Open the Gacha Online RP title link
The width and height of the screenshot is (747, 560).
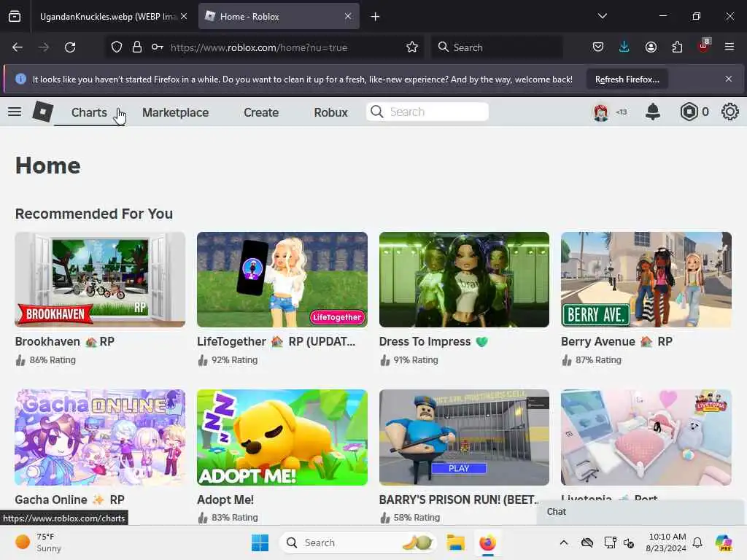(69, 499)
